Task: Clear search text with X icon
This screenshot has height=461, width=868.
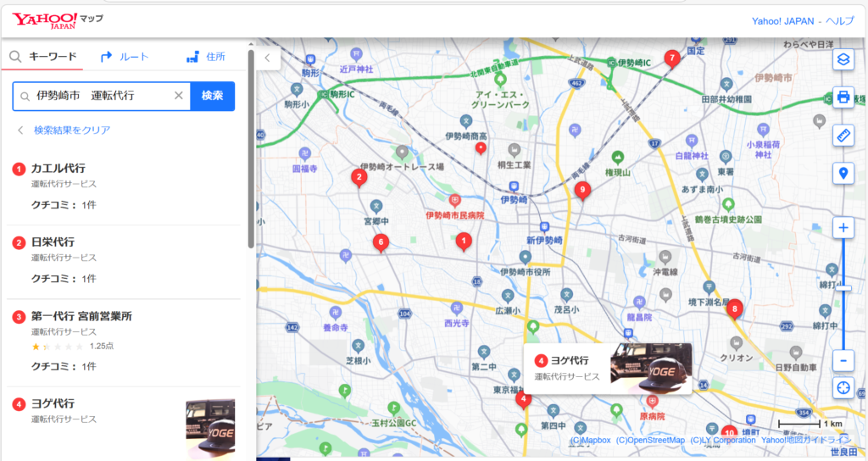Action: pos(178,96)
